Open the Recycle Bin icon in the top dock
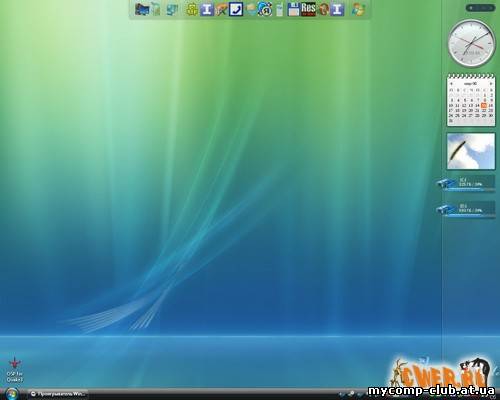The image size is (500, 400). [x=156, y=9]
